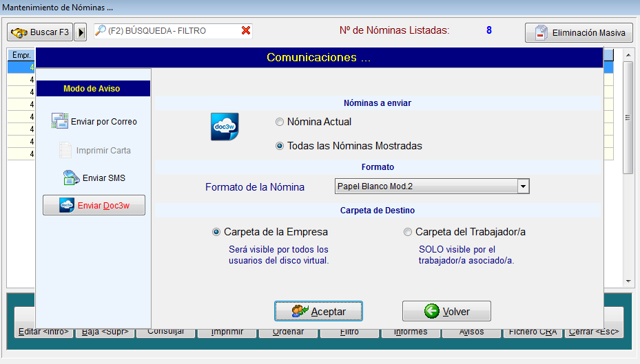Click the Fichero CRA bottom button
Viewport: 640px width, 364px height.
(x=533, y=332)
